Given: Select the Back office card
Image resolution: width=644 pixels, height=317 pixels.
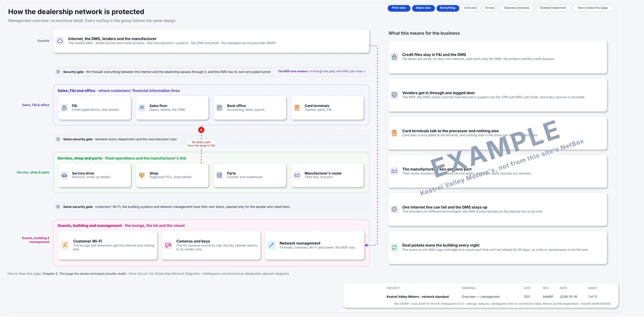Looking at the screenshot, I should pos(250,108).
